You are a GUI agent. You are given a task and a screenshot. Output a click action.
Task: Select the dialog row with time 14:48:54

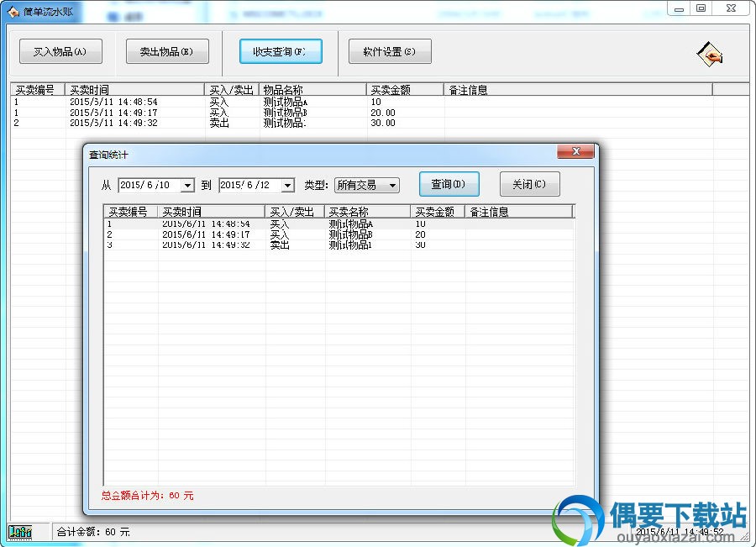click(339, 224)
